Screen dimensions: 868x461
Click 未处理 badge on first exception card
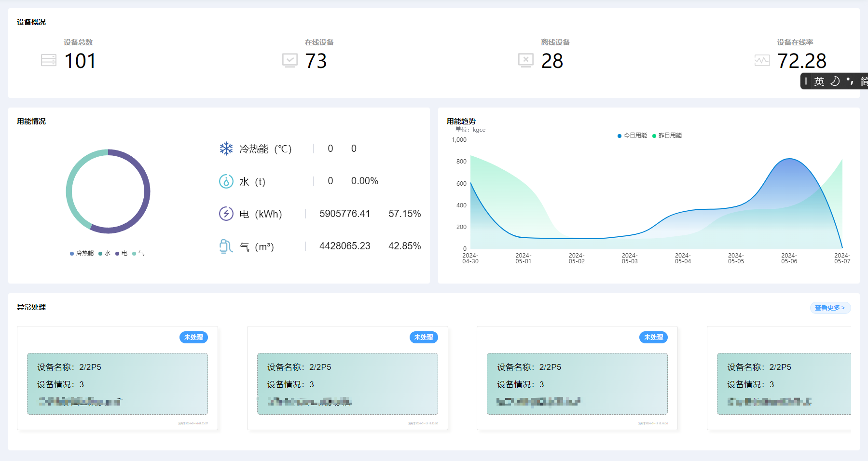[x=193, y=338]
